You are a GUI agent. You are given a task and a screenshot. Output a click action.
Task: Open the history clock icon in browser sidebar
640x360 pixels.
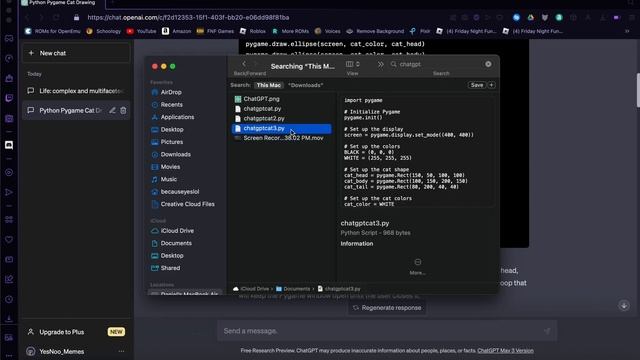(x=9, y=299)
